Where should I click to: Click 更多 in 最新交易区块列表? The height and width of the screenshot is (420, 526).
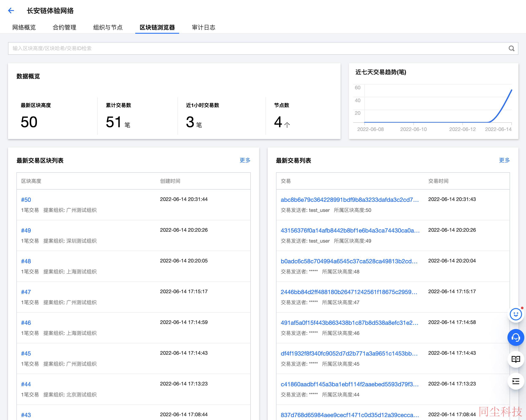click(x=245, y=160)
